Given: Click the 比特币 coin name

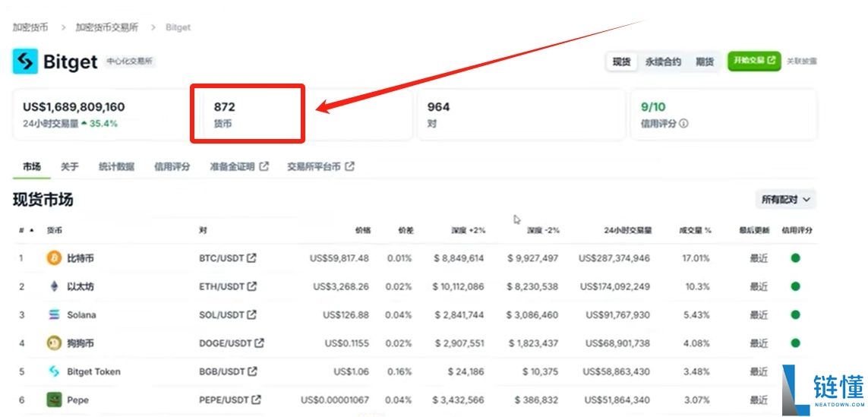Looking at the screenshot, I should tap(80, 258).
